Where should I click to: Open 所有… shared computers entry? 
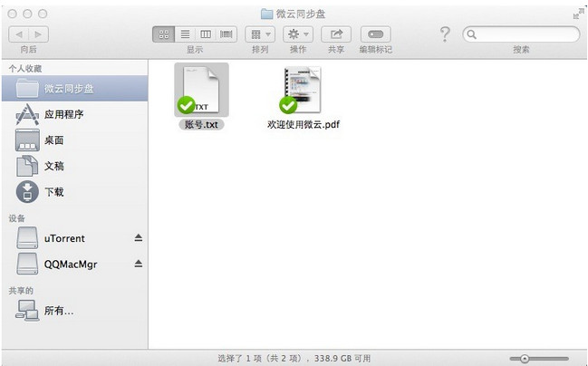(74, 311)
